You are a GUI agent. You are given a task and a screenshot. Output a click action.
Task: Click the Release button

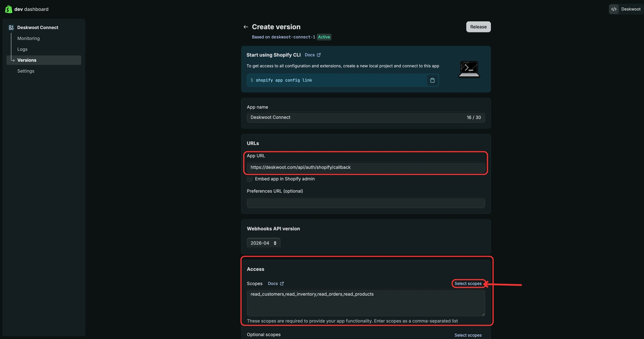(478, 27)
